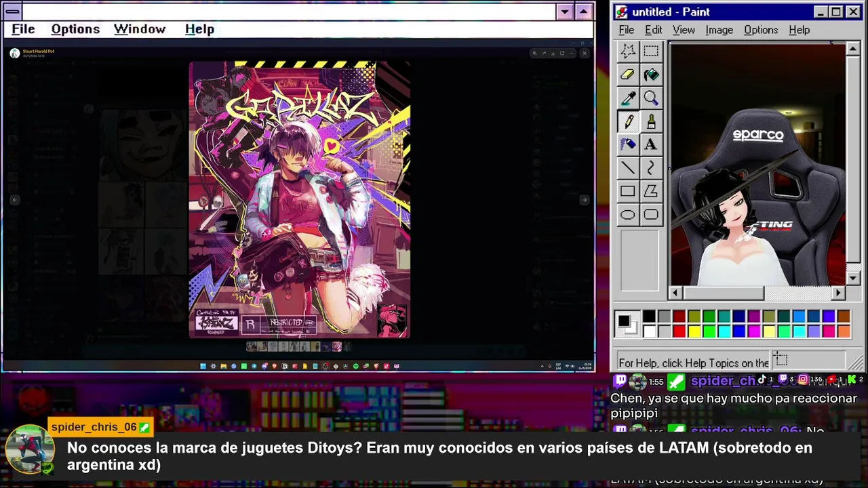
Task: Choose the Pencil tool in Paint
Action: tap(628, 121)
